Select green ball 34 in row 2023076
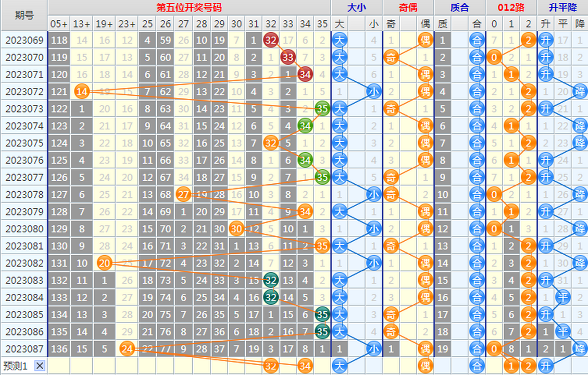Viewport: 588px width, 375px height. pyautogui.click(x=305, y=160)
